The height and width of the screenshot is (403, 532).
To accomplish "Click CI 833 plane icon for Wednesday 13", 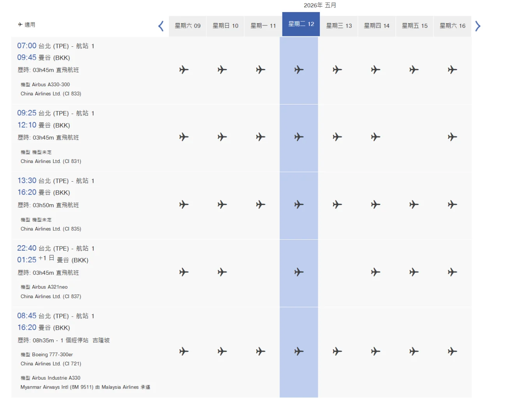I will pos(337,70).
